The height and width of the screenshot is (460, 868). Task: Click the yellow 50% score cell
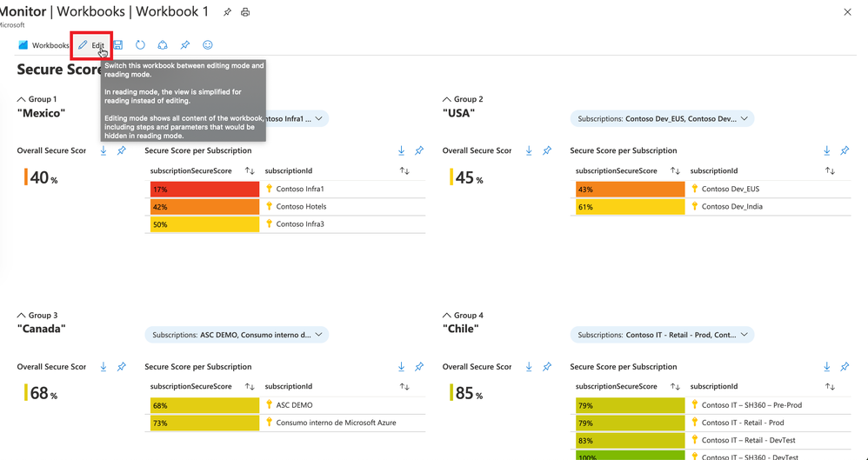[204, 224]
